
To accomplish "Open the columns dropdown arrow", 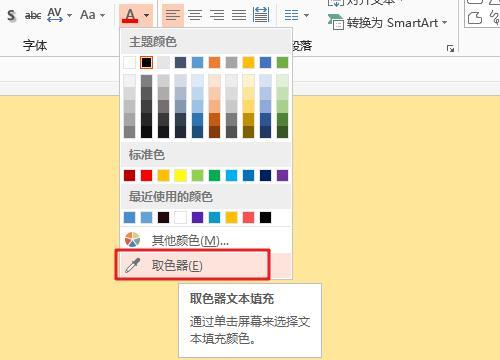I will point(306,15).
